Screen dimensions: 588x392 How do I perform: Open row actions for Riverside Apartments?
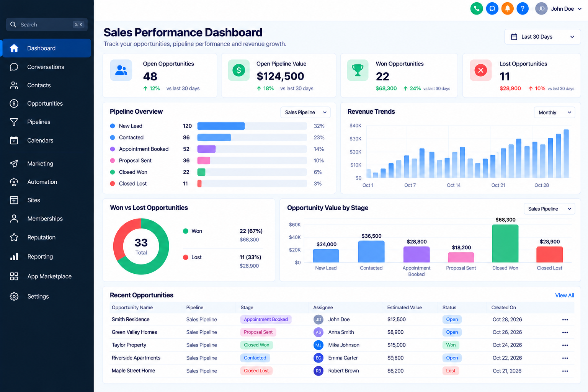pyautogui.click(x=565, y=358)
